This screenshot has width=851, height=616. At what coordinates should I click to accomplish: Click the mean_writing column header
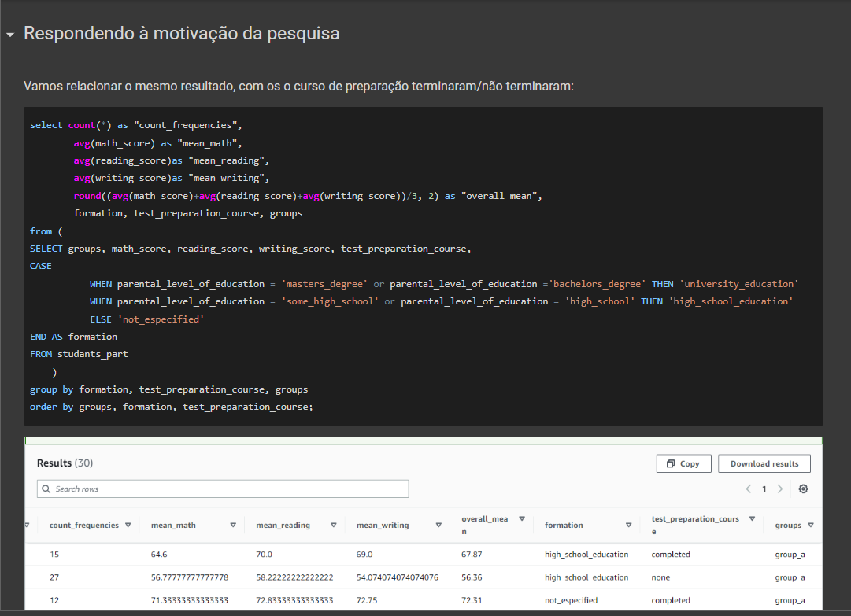pyautogui.click(x=383, y=525)
